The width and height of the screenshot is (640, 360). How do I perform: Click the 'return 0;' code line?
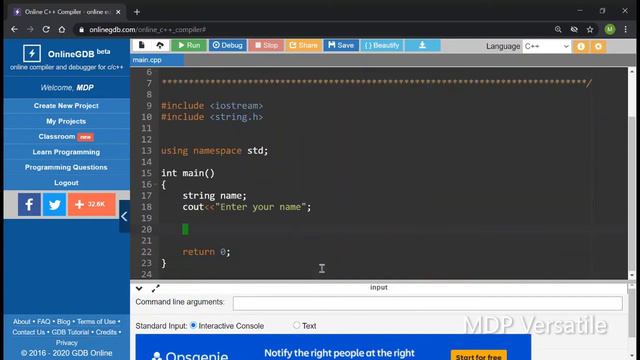click(206, 252)
